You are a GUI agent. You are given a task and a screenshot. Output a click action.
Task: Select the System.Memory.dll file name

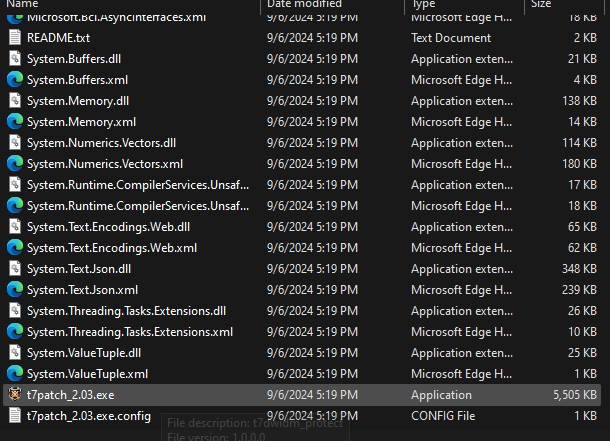(x=78, y=100)
